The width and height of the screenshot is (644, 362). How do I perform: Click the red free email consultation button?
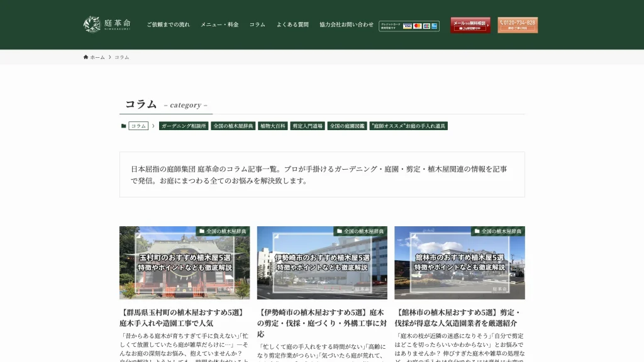pyautogui.click(x=470, y=25)
